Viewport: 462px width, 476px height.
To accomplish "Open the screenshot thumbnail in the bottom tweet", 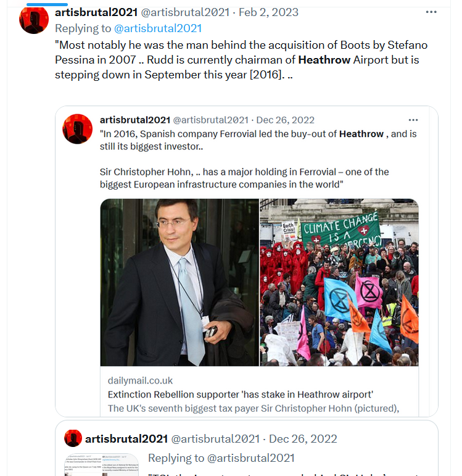I will click(x=101, y=465).
